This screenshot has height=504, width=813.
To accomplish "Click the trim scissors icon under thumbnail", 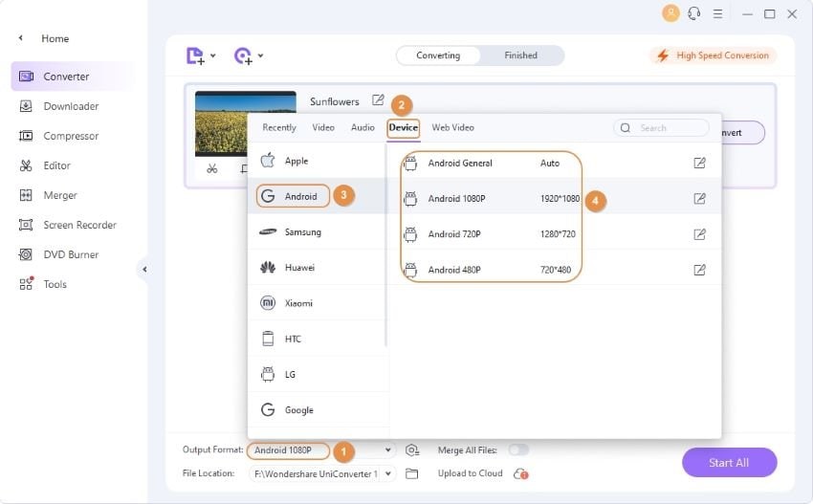I will click(212, 168).
